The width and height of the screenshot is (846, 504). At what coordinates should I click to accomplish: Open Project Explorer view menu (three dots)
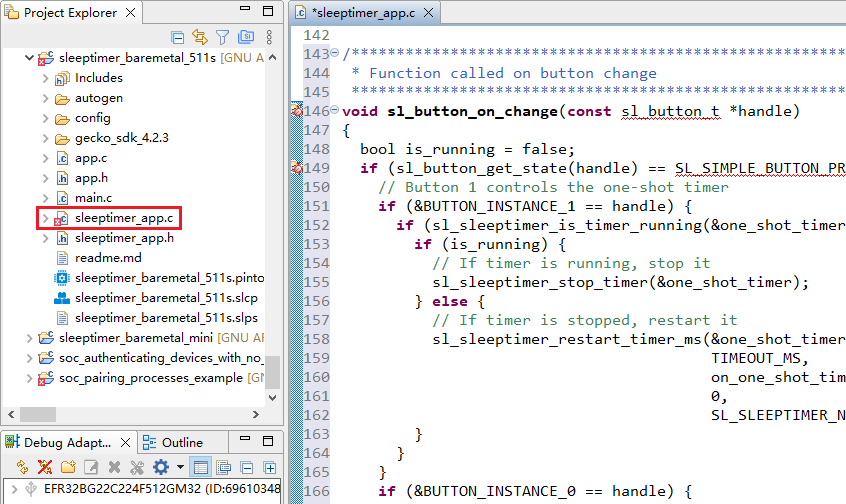coord(269,37)
